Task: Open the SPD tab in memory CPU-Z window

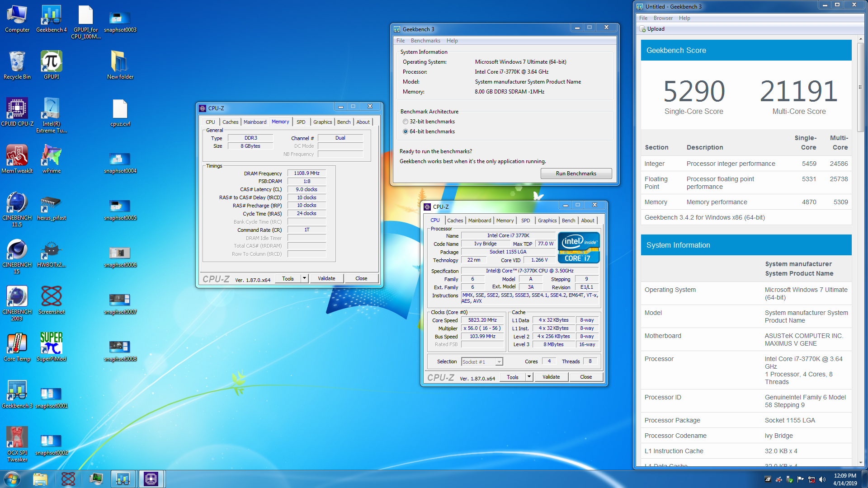Action: [x=301, y=122]
